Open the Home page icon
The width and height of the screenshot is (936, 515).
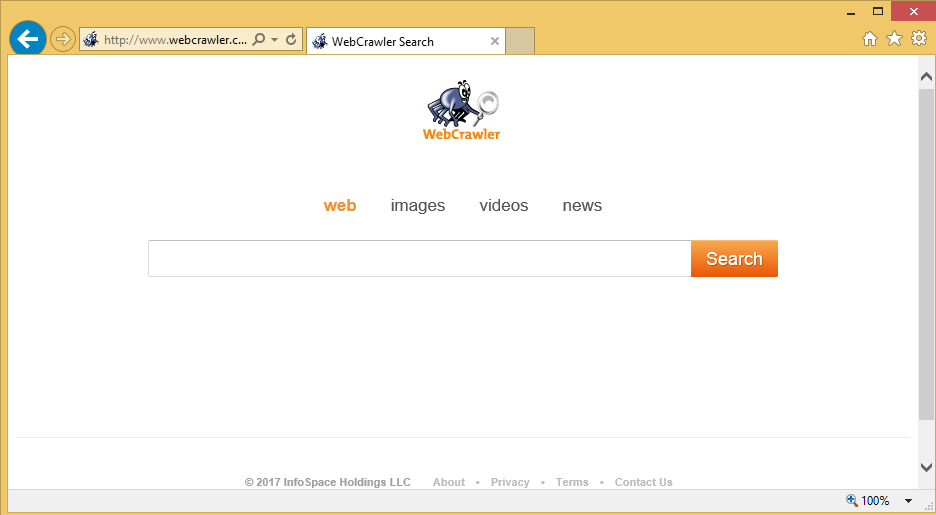[870, 39]
